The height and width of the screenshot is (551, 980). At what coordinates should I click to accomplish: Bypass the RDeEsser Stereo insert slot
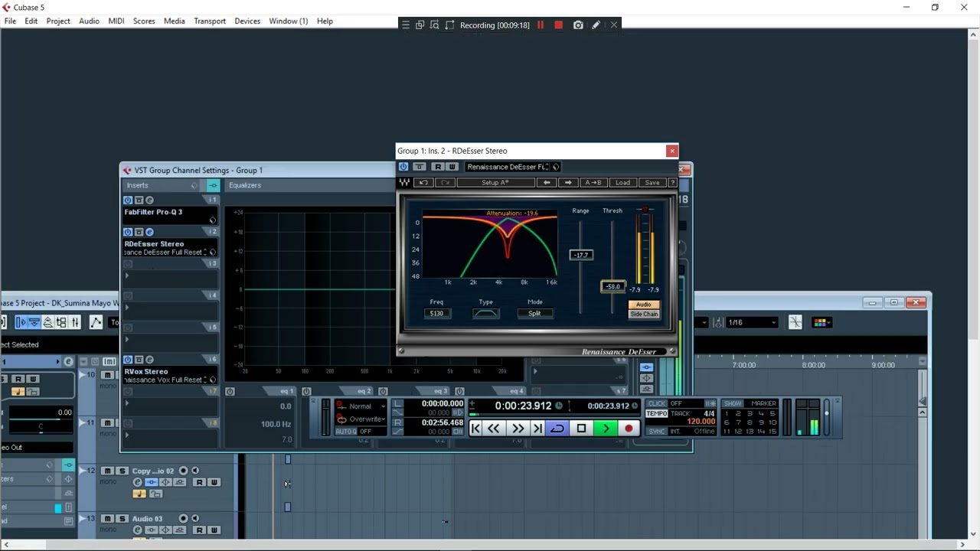(139, 232)
